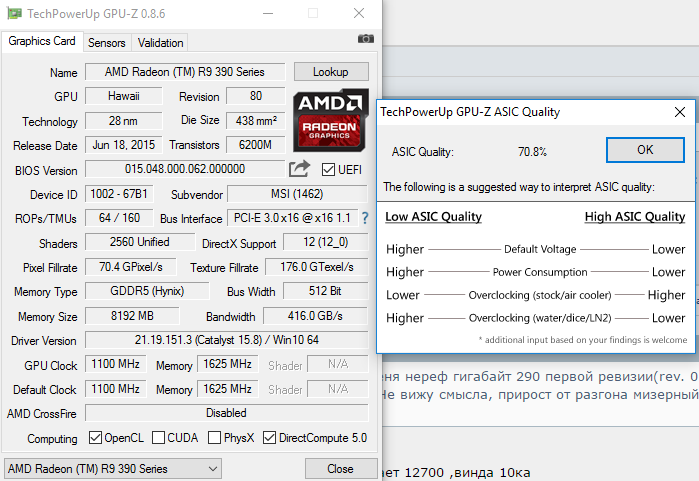
Task: Click the Shaders field 2560 Unified
Action: coord(140,242)
